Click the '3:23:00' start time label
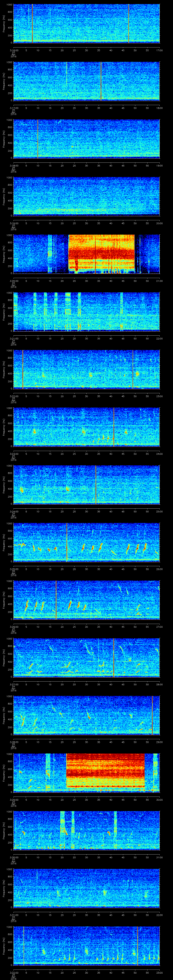This screenshot has height=980, width=173. (x=14, y=454)
